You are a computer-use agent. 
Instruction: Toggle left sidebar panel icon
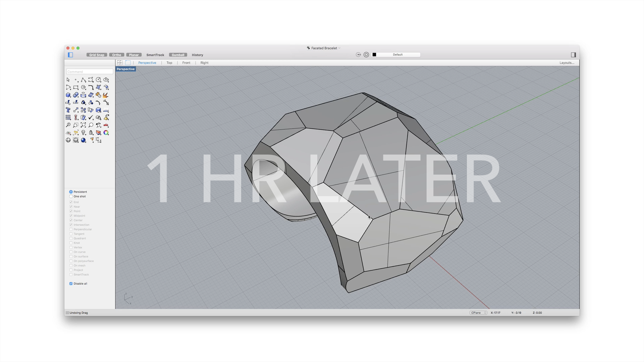coord(70,55)
